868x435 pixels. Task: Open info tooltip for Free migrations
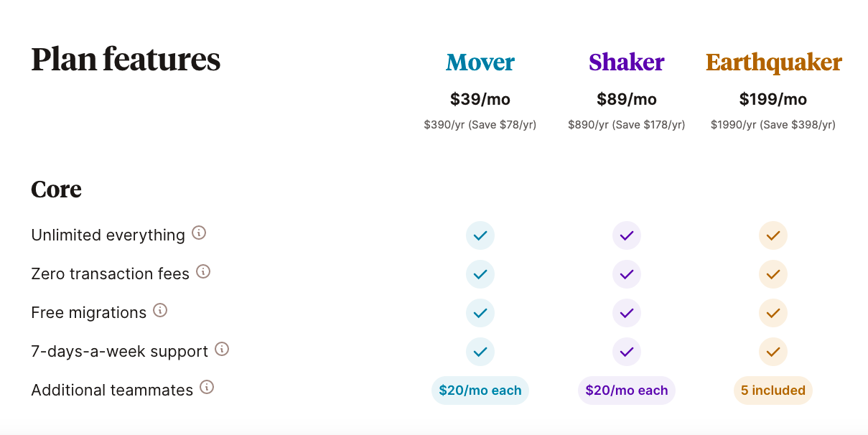click(160, 311)
